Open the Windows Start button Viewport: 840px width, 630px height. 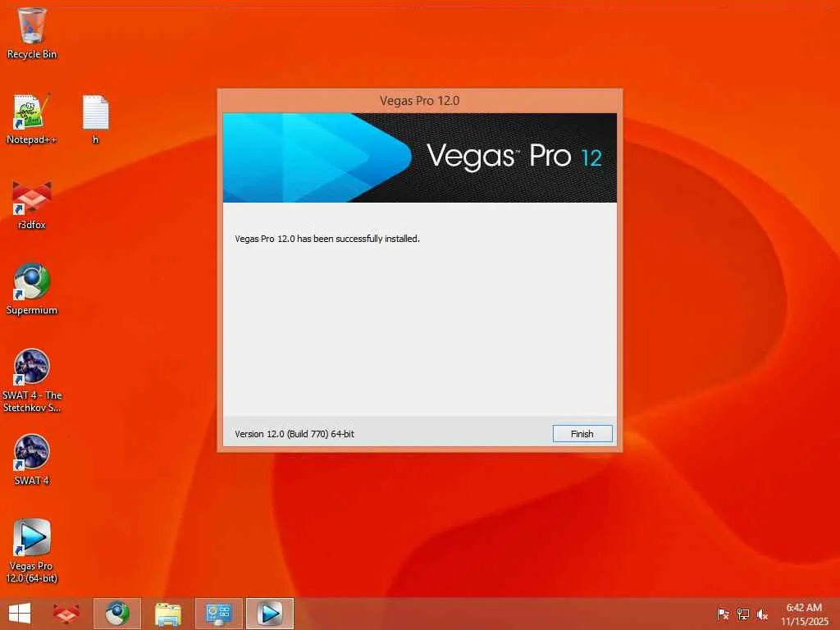click(20, 614)
